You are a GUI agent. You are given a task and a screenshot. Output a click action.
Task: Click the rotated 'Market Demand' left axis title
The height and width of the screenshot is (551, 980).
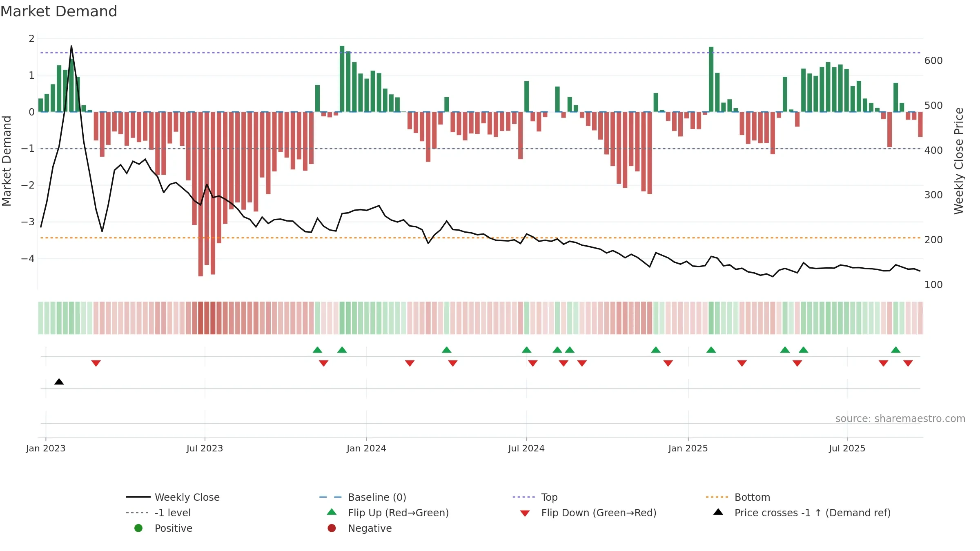tap(7, 161)
